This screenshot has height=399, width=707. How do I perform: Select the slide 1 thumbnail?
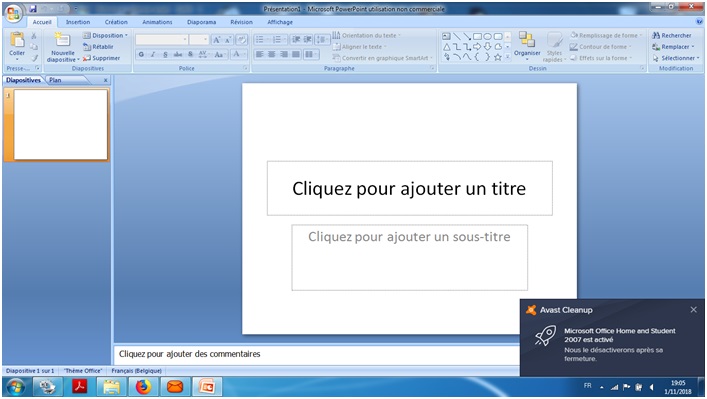(x=60, y=124)
